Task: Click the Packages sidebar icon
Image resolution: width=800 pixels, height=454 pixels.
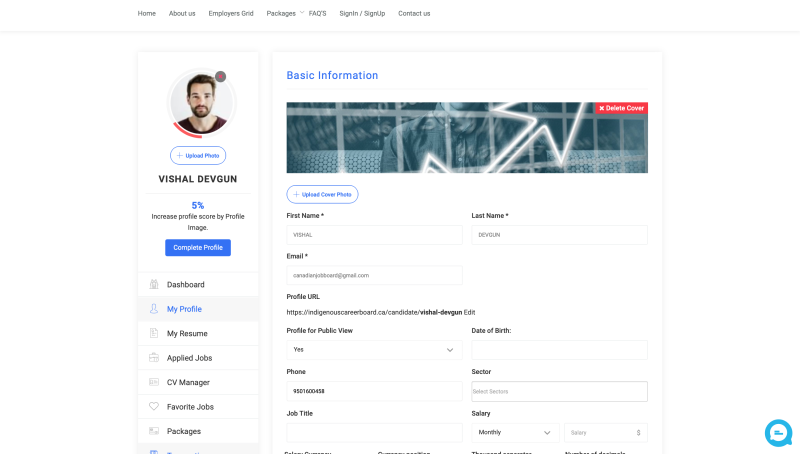Action: (x=154, y=431)
